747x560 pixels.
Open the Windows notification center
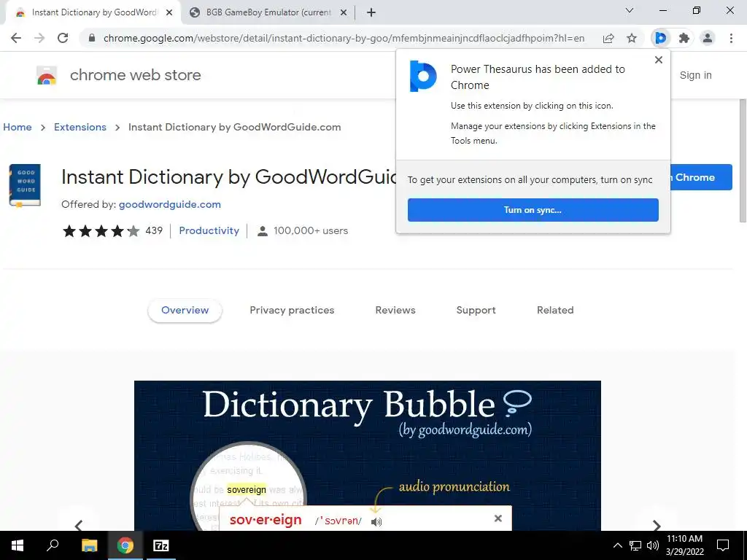pos(723,545)
